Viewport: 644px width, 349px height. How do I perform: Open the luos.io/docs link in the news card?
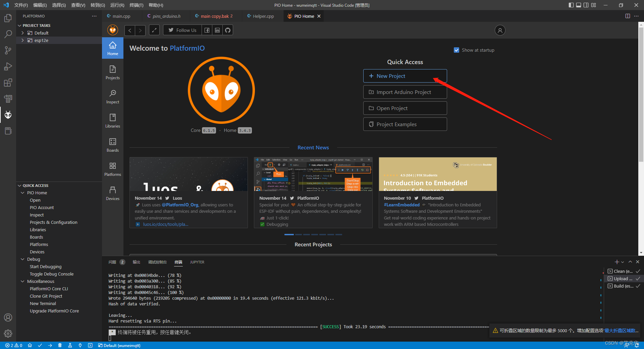pos(165,224)
